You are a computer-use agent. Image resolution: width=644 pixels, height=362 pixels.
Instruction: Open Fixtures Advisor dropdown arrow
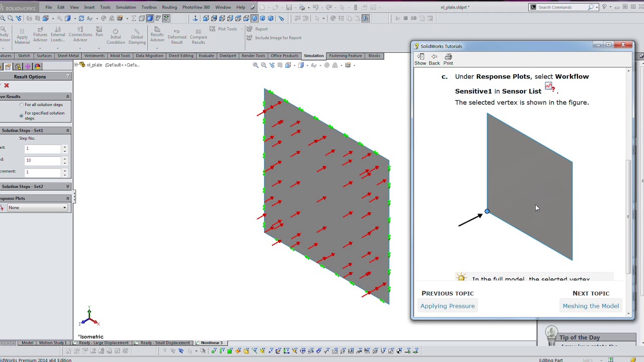(40, 48)
